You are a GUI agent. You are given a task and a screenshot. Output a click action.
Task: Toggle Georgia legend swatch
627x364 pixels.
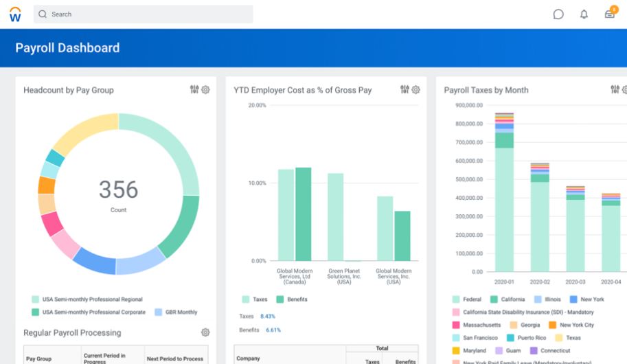pyautogui.click(x=514, y=325)
